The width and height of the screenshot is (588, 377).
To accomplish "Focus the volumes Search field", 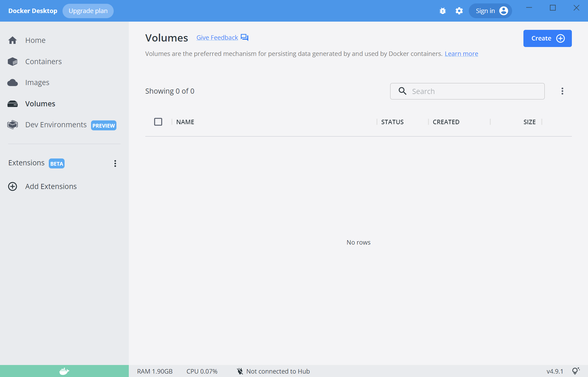I will point(467,91).
